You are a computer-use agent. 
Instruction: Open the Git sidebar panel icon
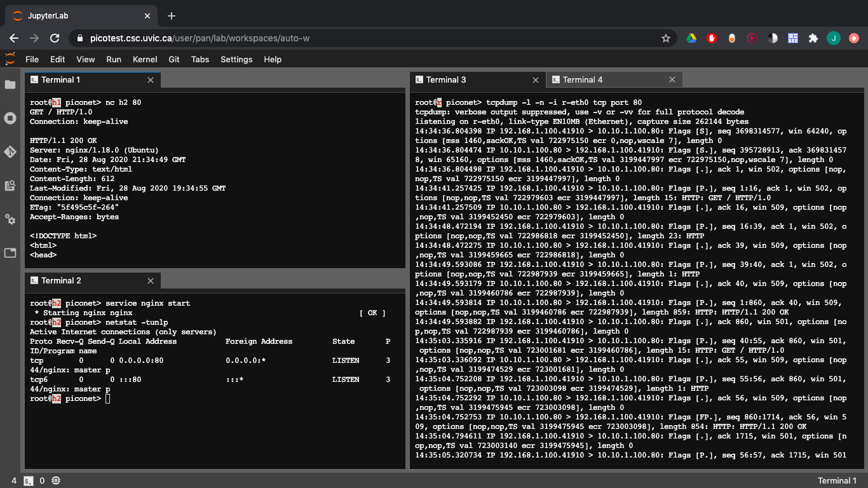point(10,152)
